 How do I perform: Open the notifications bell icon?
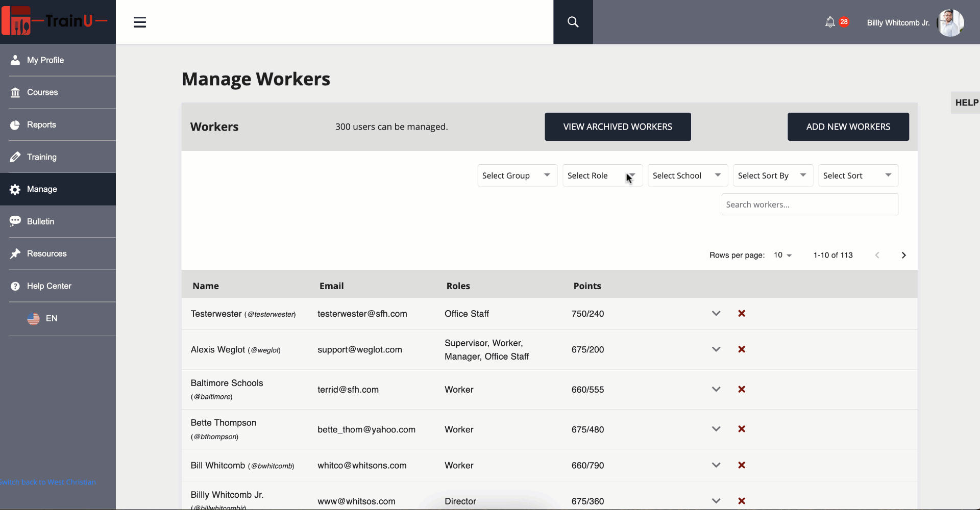coord(830,22)
